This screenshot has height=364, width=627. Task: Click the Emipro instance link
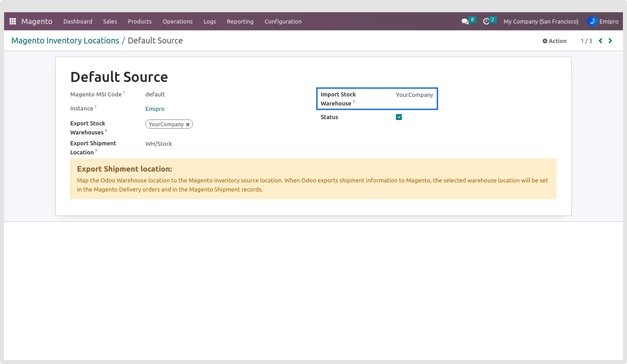point(155,109)
